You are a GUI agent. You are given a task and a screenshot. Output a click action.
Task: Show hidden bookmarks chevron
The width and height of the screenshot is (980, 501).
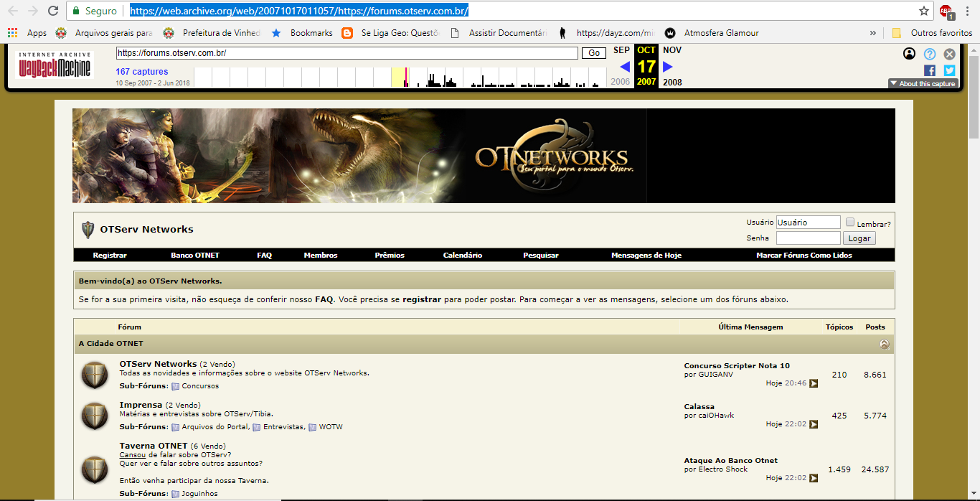pos(873,33)
